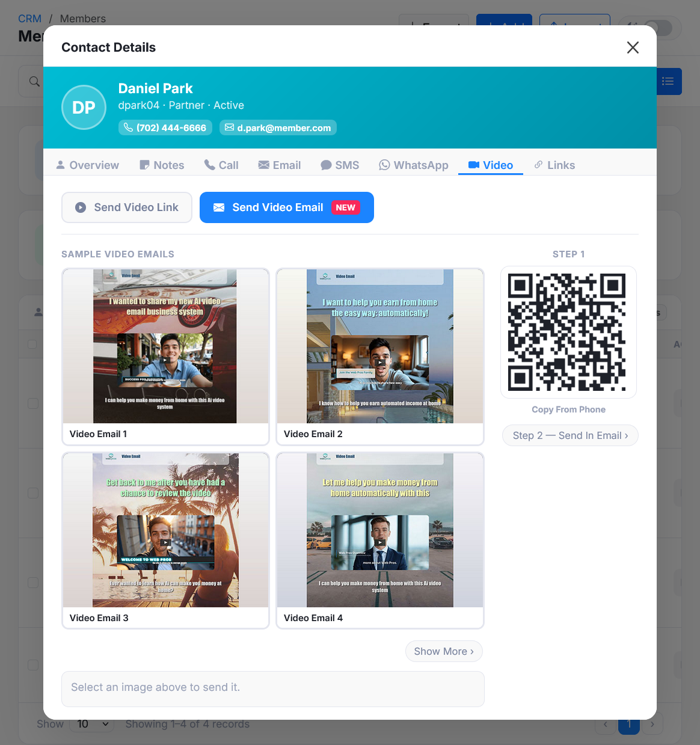Click the speech bubble icon on SMS tab
The image size is (700, 745).
point(326,165)
